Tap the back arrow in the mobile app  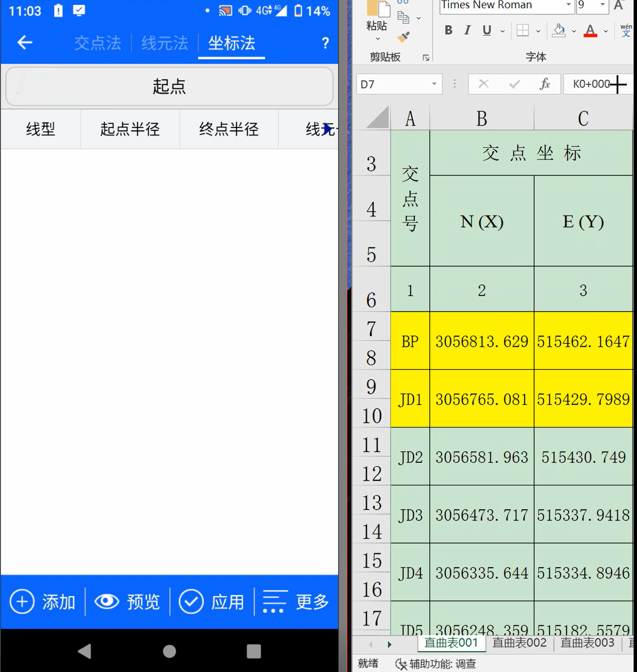(x=25, y=43)
